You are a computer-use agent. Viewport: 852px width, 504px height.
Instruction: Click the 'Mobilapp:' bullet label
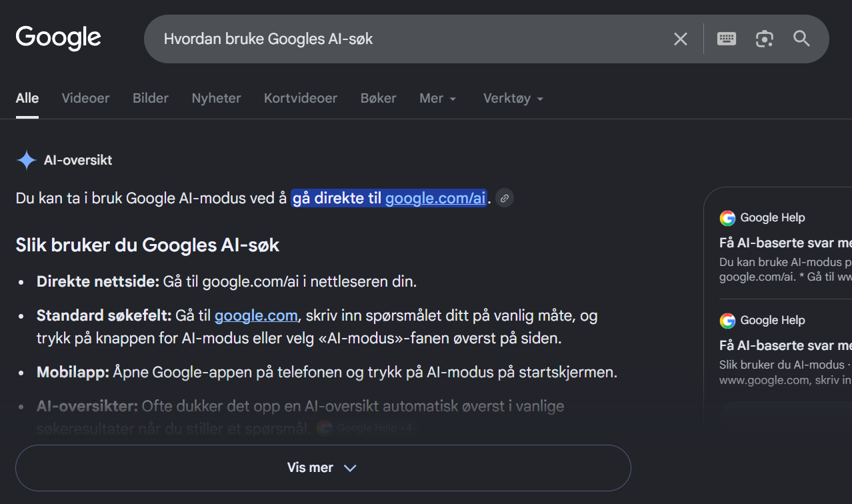point(73,372)
